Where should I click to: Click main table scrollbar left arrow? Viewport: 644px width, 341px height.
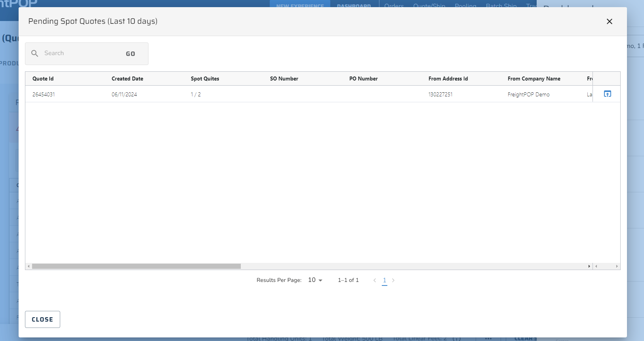[x=29, y=266]
